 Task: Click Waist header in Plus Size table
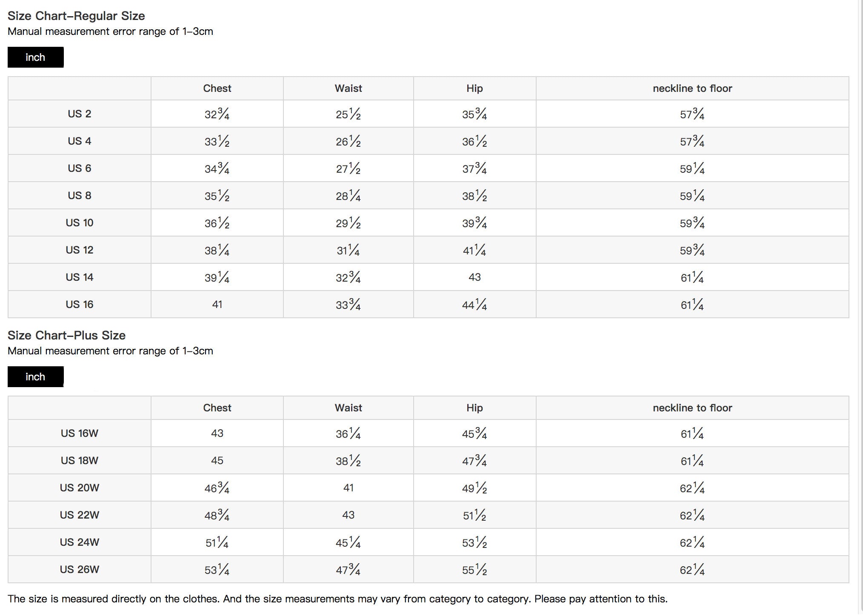(x=348, y=408)
